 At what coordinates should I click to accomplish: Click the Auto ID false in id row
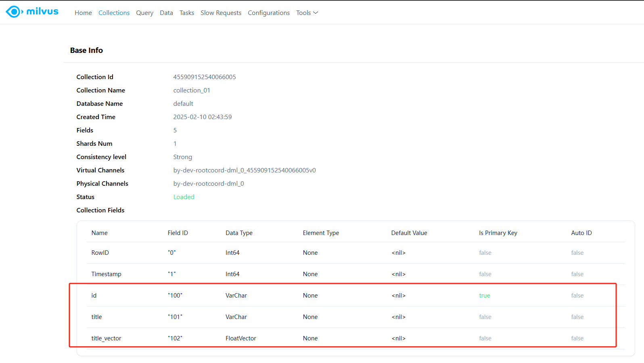577,296
